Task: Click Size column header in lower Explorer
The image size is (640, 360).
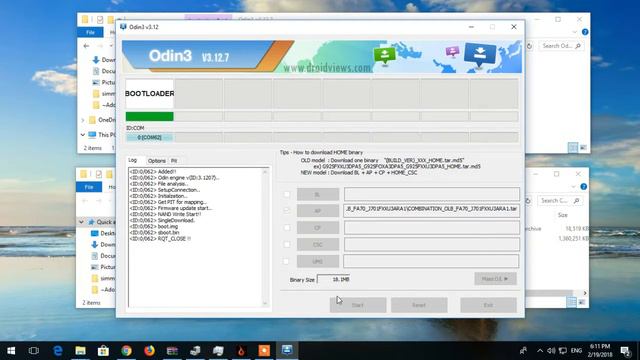Action: (x=563, y=215)
